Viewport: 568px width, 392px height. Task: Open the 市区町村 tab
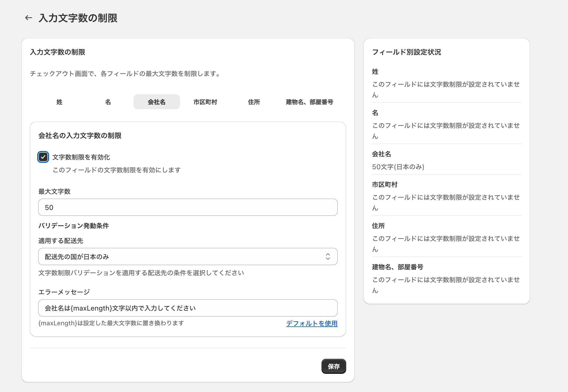(x=205, y=102)
